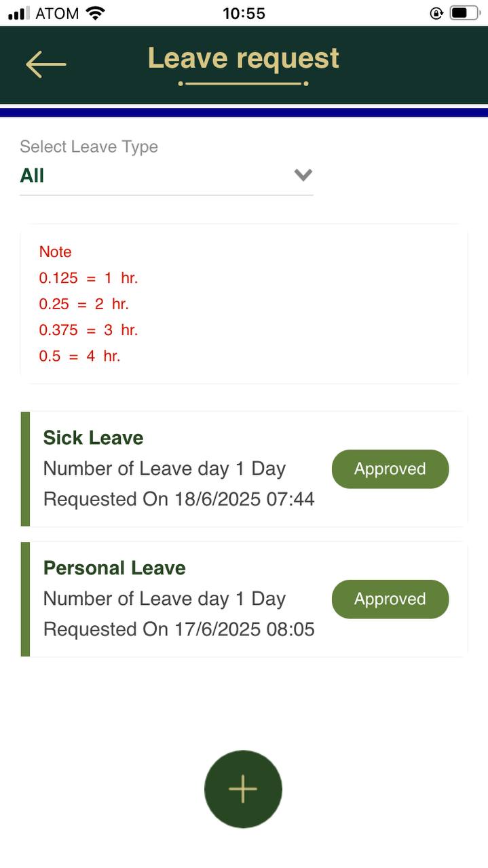Viewport: 488px width, 868px height.
Task: Tap the ATOM carrier label
Action: click(57, 13)
